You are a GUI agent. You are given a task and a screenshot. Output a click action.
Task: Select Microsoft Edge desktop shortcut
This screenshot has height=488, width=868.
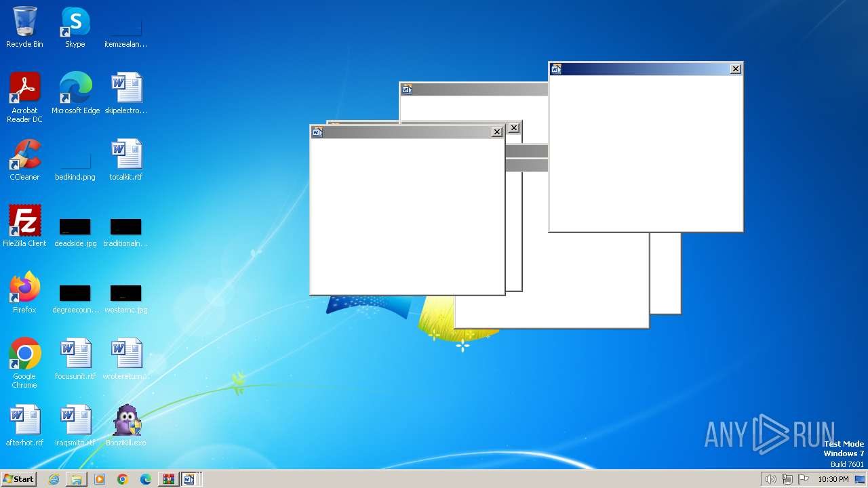pos(75,94)
